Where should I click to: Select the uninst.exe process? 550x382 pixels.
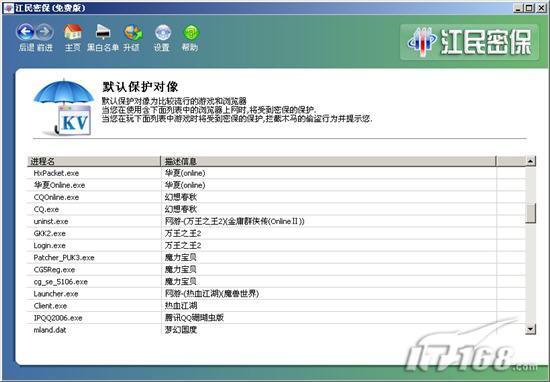point(51,221)
